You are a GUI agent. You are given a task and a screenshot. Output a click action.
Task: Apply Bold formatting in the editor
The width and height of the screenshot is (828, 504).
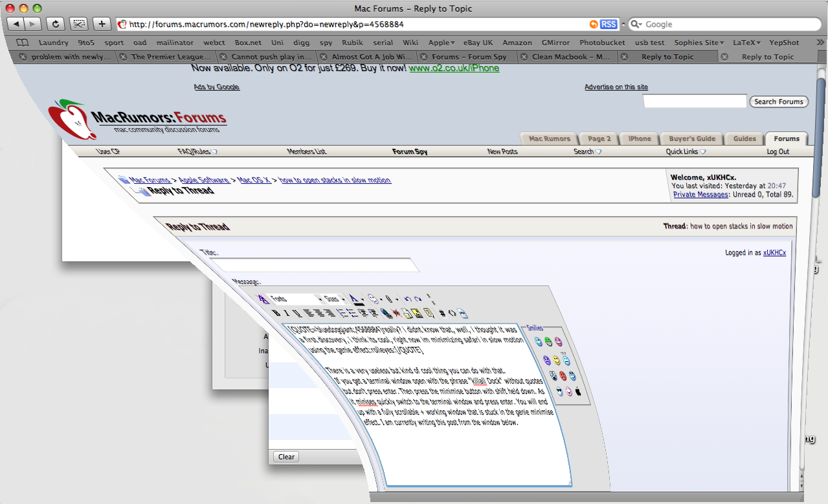click(276, 313)
